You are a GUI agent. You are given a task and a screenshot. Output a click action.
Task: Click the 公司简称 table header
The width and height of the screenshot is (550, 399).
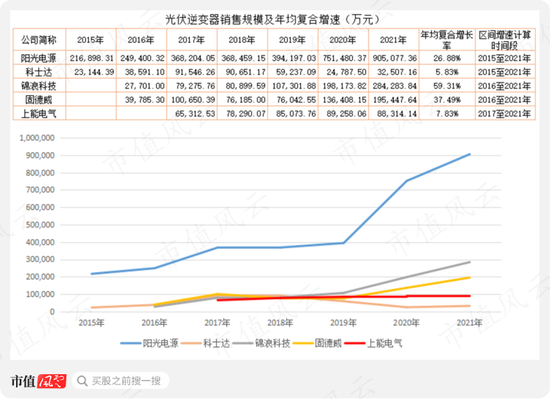tap(39, 40)
